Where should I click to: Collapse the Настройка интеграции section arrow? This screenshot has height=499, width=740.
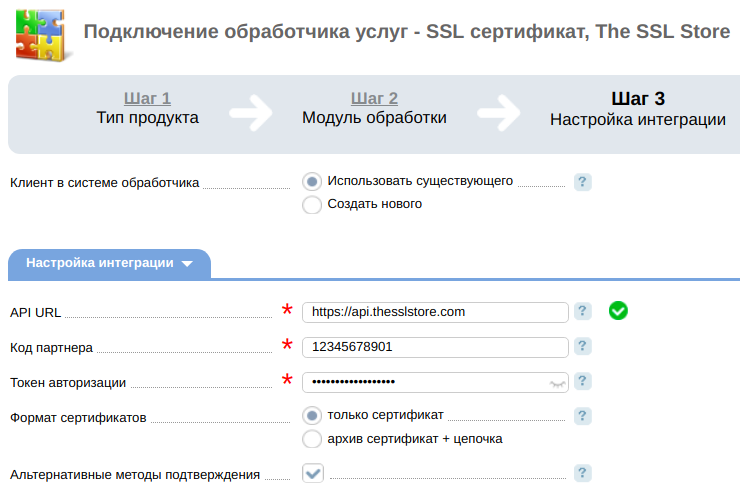point(187,263)
